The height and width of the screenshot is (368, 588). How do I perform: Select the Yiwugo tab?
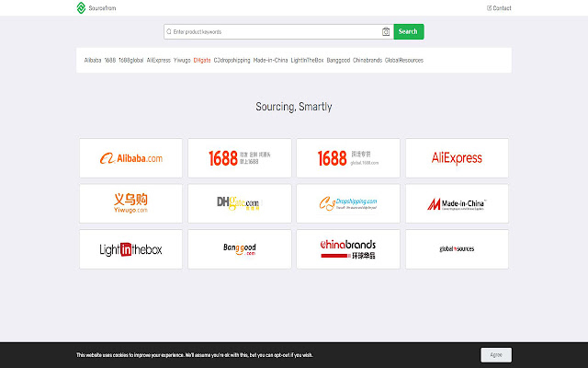(x=182, y=60)
